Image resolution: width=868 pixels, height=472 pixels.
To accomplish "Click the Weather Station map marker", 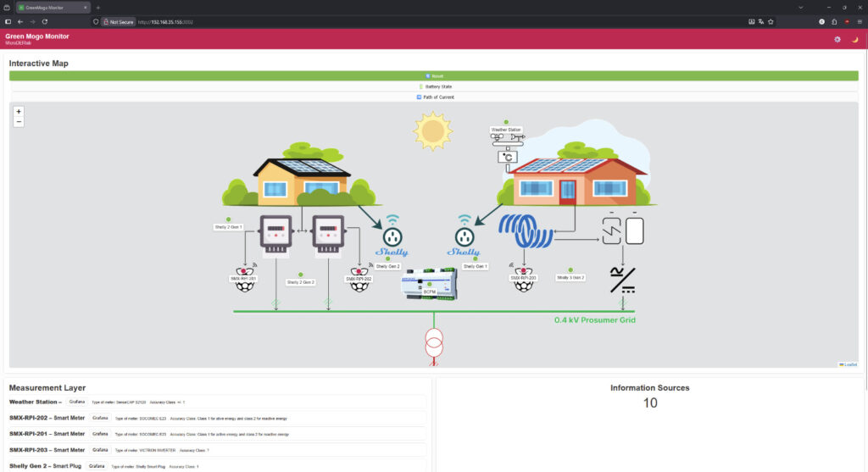I will 506,124.
